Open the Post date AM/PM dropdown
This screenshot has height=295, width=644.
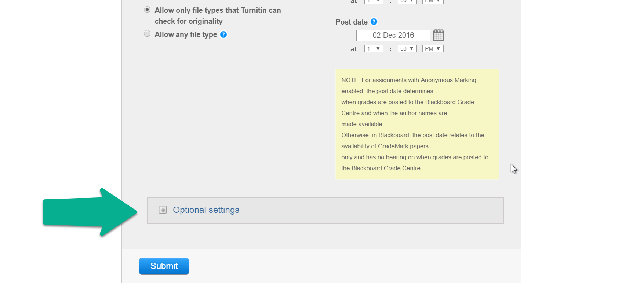(433, 49)
